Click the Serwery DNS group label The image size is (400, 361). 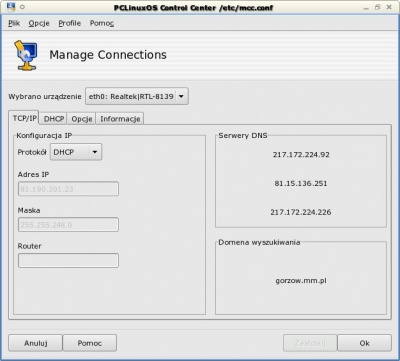[x=243, y=136]
